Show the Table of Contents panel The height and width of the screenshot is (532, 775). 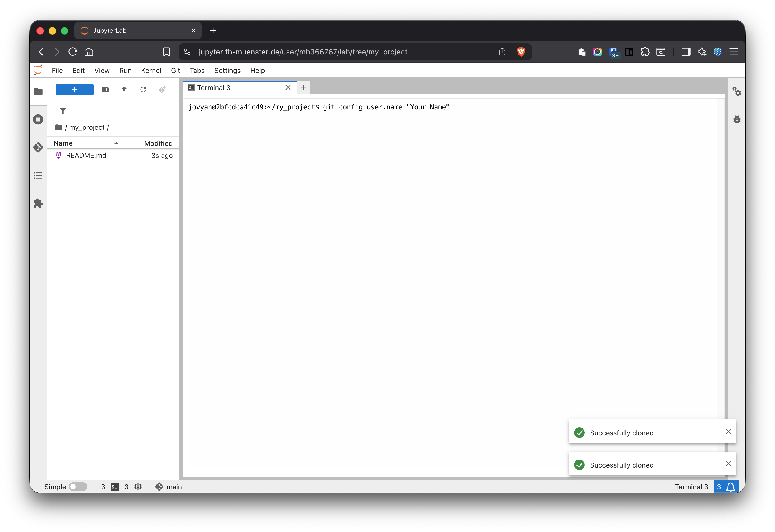pyautogui.click(x=38, y=175)
